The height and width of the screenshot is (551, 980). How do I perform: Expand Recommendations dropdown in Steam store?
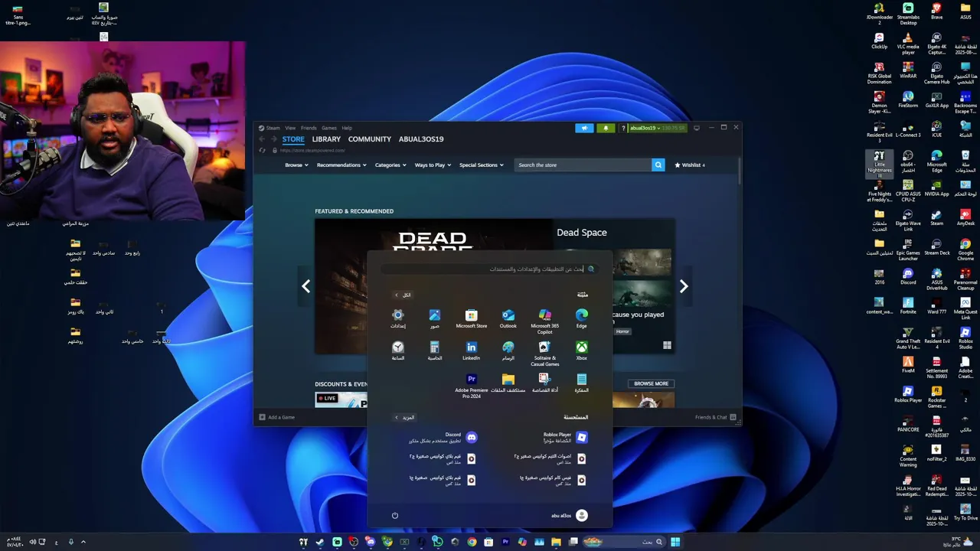click(341, 165)
